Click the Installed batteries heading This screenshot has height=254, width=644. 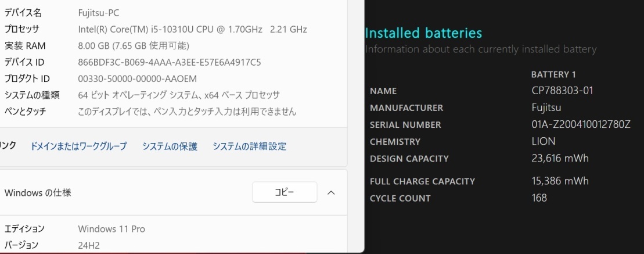coord(423,33)
